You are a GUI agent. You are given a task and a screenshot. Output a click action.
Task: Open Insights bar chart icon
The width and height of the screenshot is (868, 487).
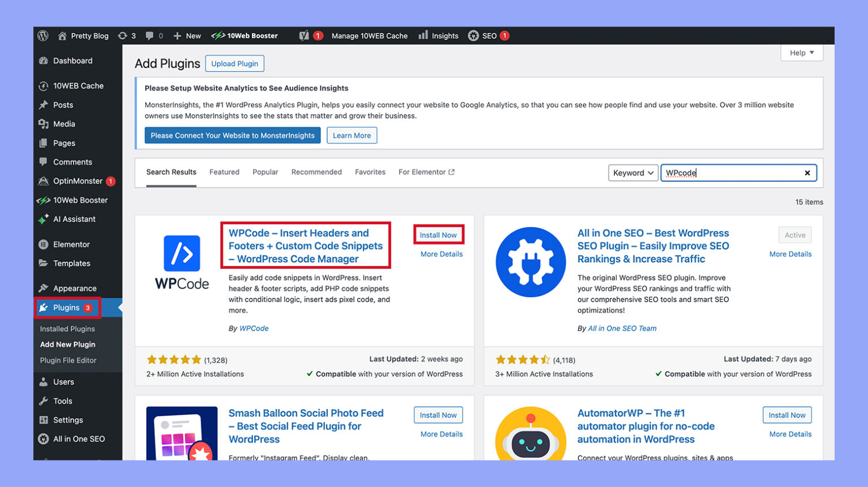(x=423, y=36)
